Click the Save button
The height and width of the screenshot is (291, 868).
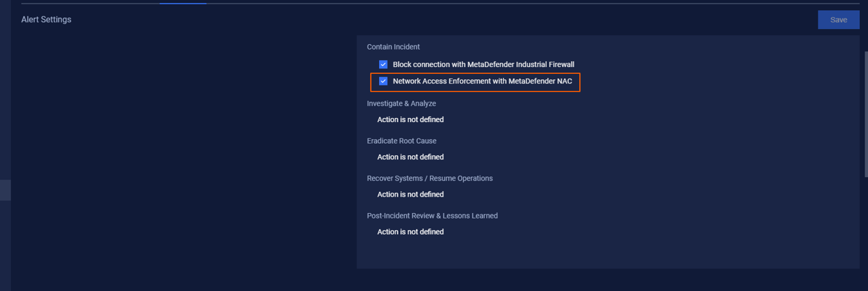(x=838, y=20)
